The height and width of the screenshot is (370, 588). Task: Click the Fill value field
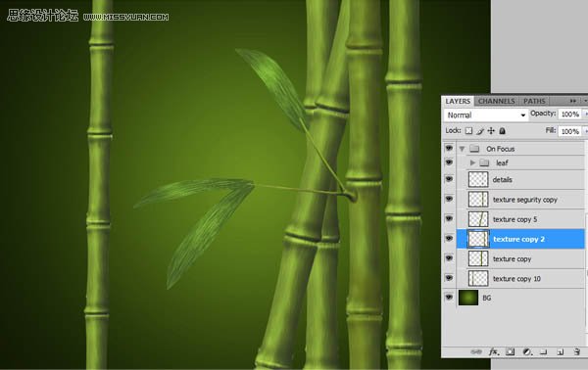pos(569,131)
